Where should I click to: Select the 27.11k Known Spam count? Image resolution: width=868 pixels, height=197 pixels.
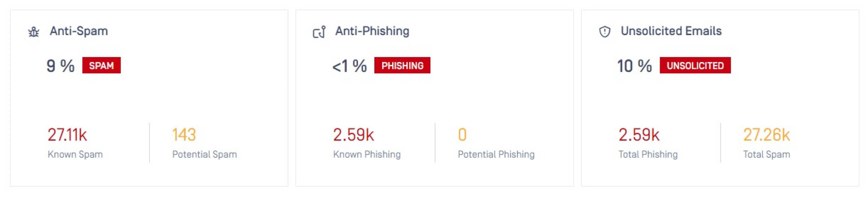click(67, 135)
